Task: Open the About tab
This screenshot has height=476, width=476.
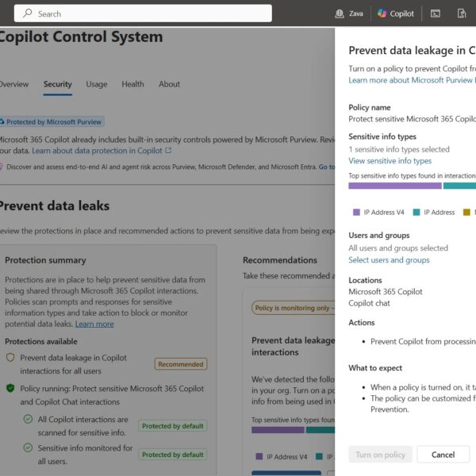Action: click(x=169, y=84)
